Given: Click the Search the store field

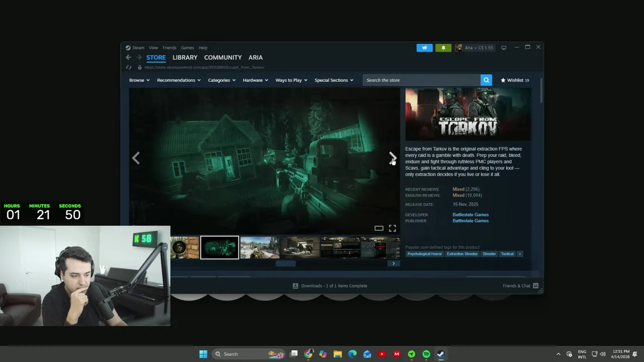Looking at the screenshot, I should [x=422, y=80].
